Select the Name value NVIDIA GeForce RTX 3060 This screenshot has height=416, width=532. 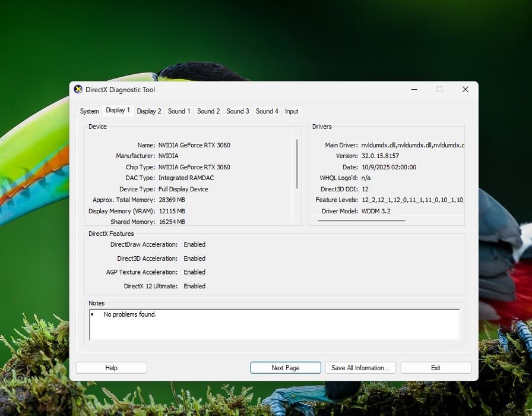[194, 145]
